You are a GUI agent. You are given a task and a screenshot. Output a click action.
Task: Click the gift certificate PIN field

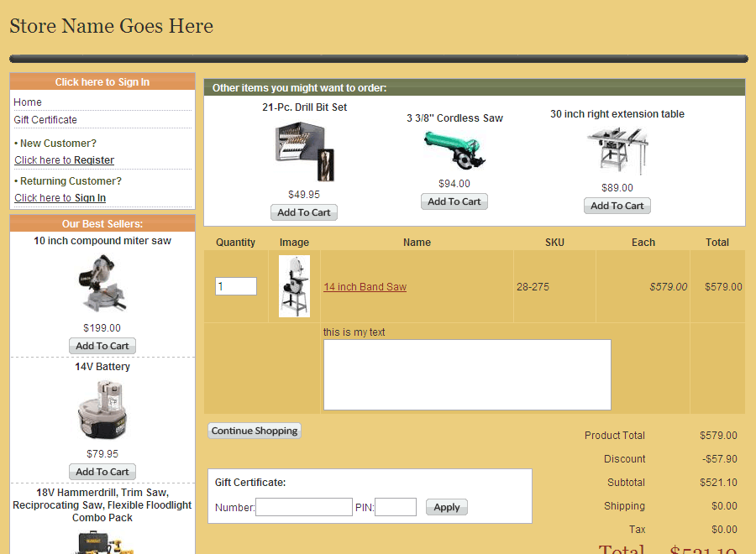point(395,507)
